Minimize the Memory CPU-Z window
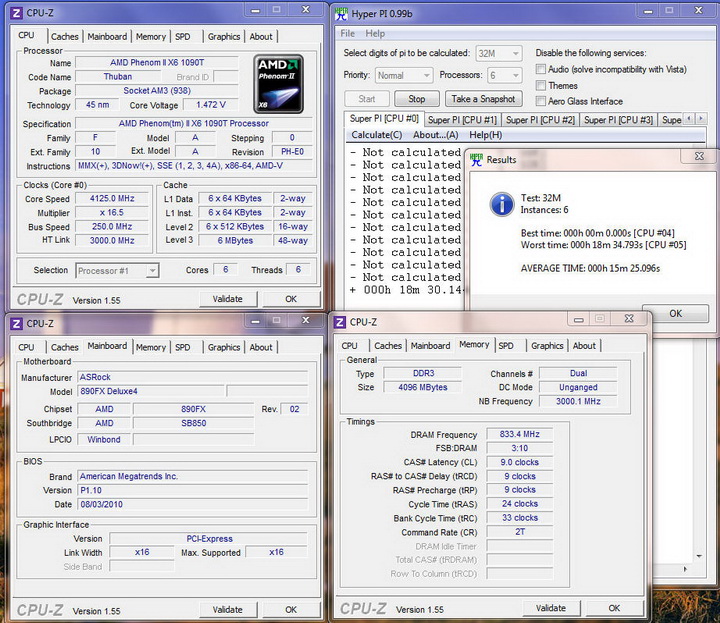 tap(579, 319)
